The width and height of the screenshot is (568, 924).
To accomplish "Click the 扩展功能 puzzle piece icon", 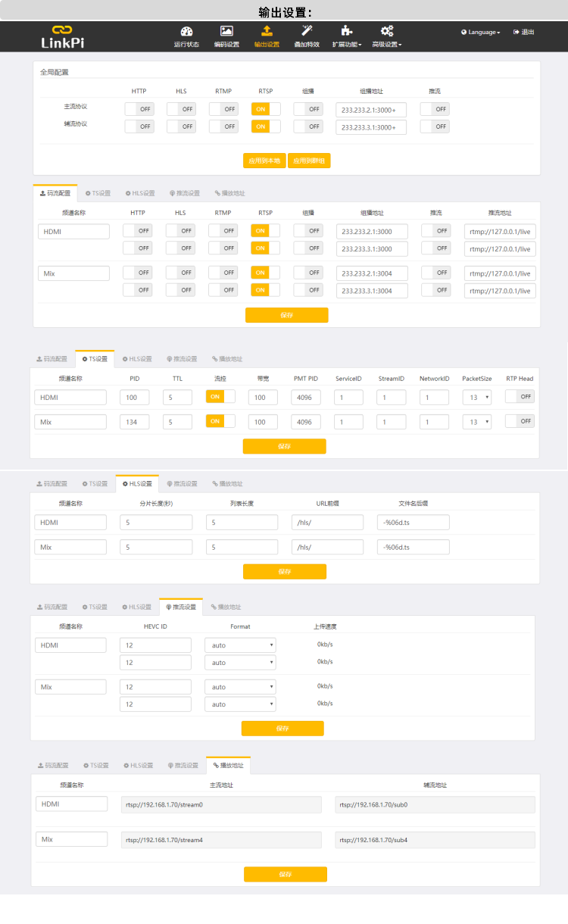I will 347,31.
